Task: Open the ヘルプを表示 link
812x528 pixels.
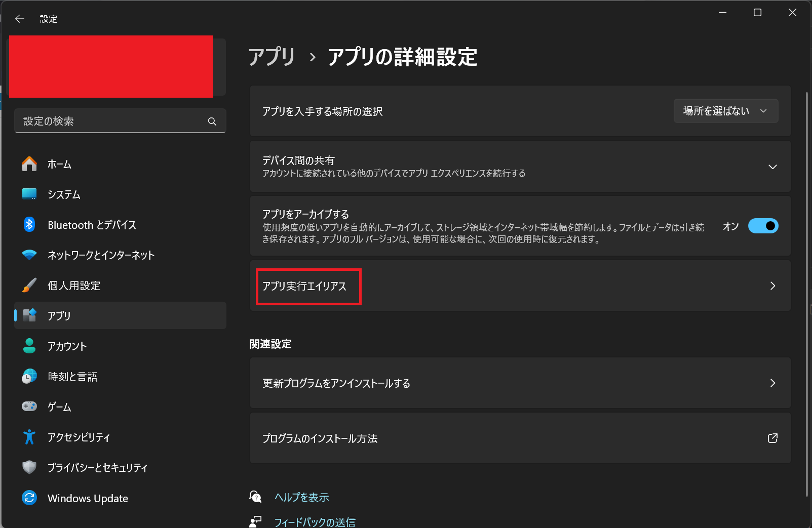Action: point(302,497)
